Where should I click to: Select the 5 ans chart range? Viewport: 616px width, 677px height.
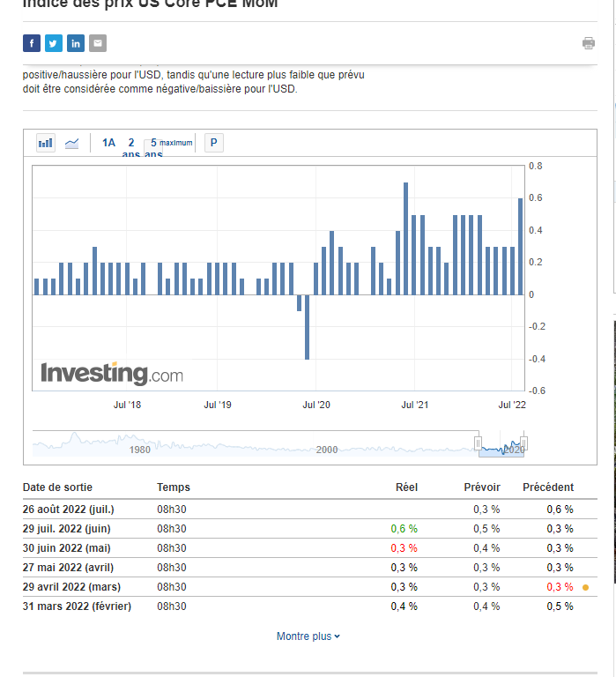pos(153,143)
